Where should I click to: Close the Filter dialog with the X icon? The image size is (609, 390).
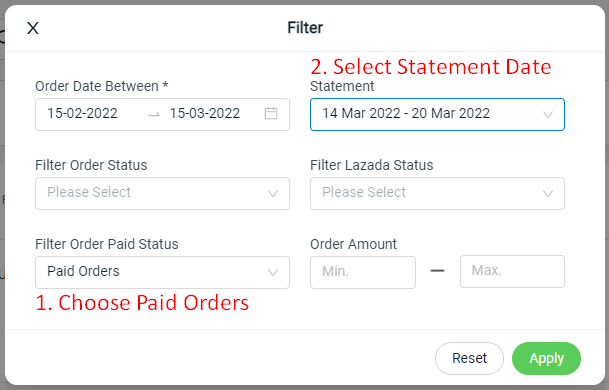point(33,28)
